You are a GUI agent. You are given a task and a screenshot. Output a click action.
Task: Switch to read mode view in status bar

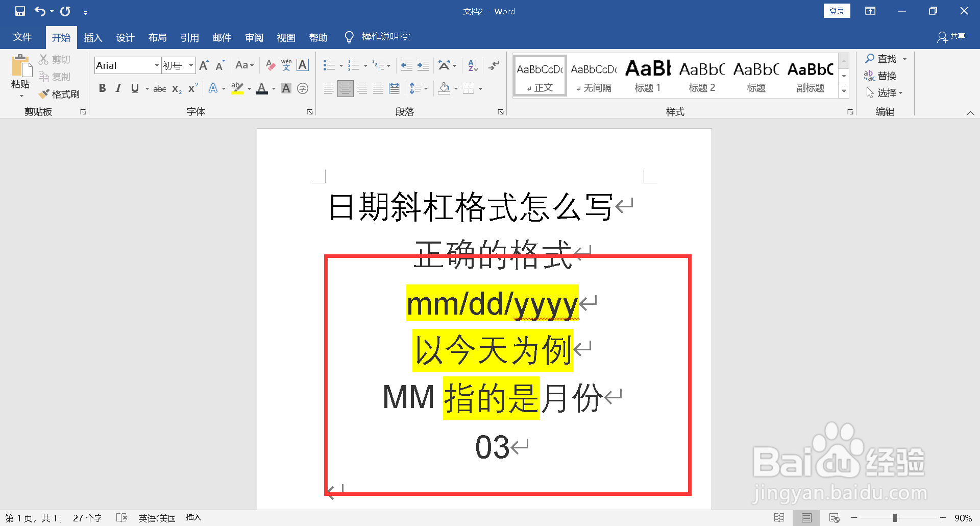pyautogui.click(x=779, y=518)
